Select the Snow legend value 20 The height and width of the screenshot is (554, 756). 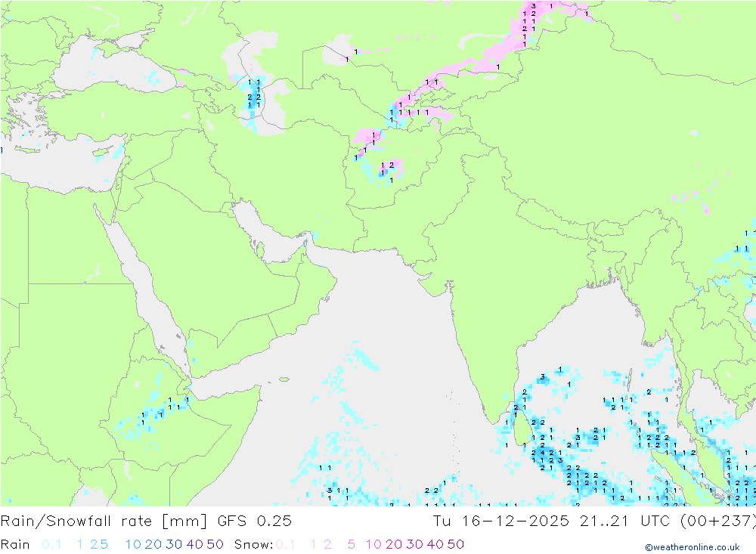(x=394, y=544)
